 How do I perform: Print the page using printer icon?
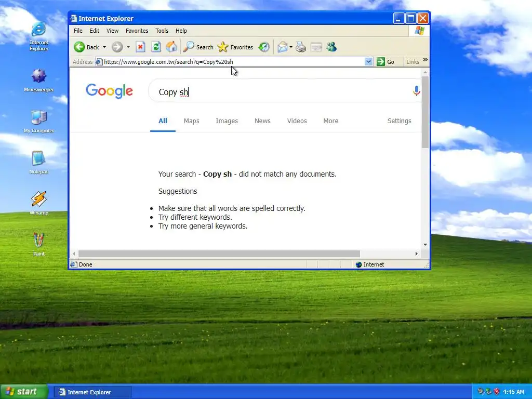coord(301,47)
